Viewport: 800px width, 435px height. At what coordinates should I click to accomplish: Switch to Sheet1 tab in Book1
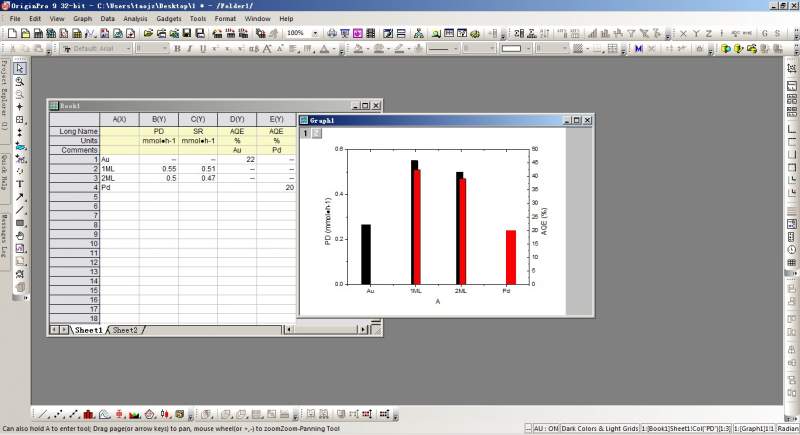pos(88,330)
